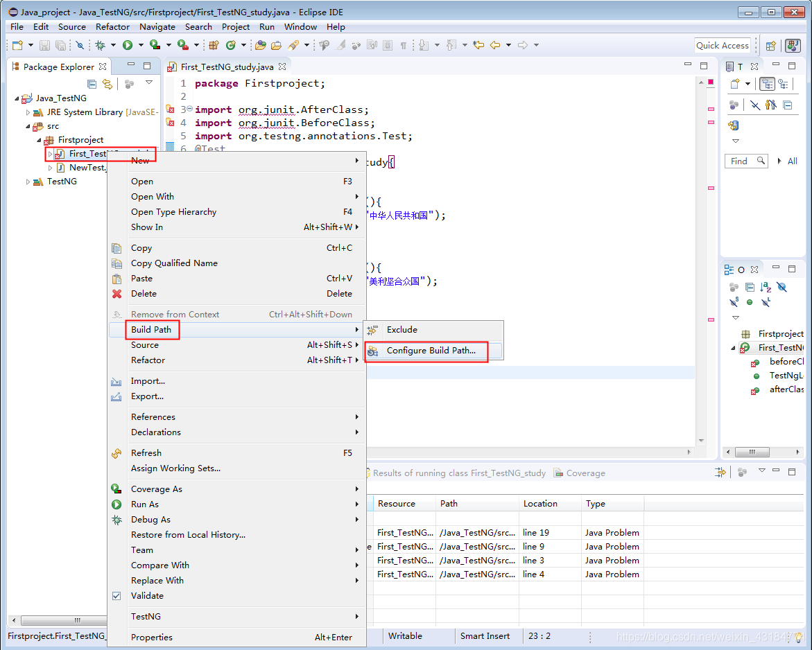This screenshot has width=812, height=650.
Task: Expand the NewTest file node
Action: pyautogui.click(x=50, y=168)
